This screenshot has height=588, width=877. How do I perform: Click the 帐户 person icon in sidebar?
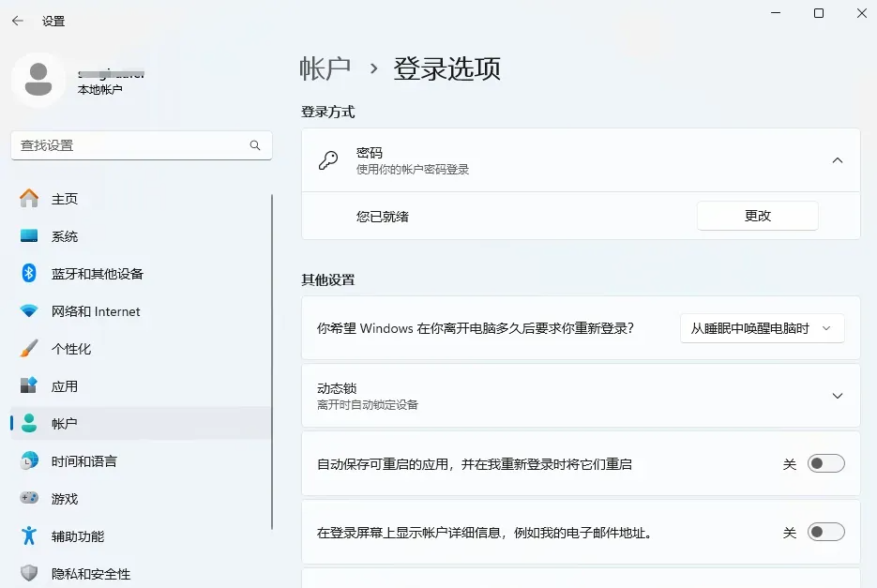coord(29,424)
